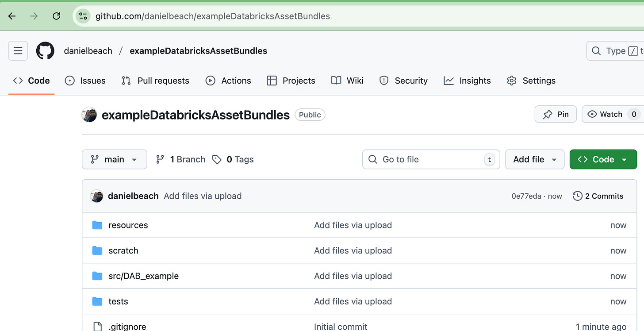
Task: Click the owner avatar beside the repository title
Action: click(89, 115)
